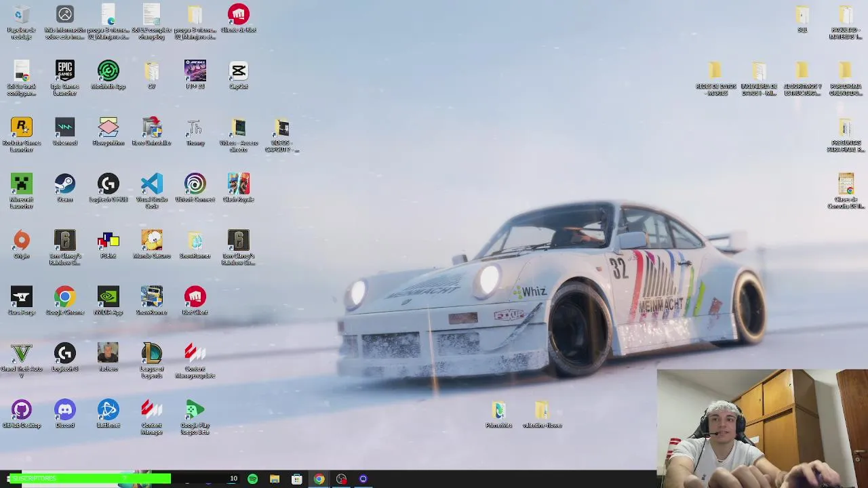Select the CV folder on desktop
The width and height of the screenshot is (868, 488).
pyautogui.click(x=151, y=75)
